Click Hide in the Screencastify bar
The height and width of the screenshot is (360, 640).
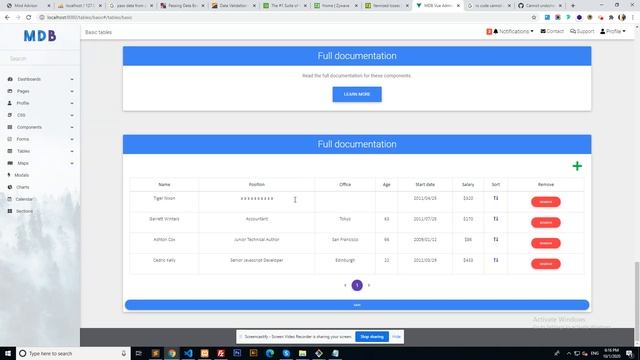[x=396, y=337]
